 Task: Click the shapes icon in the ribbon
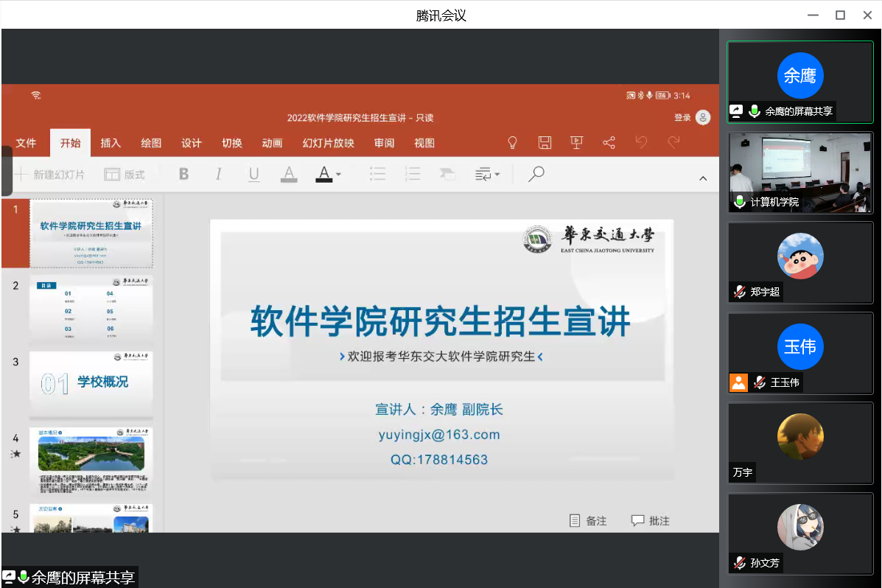tap(447, 174)
